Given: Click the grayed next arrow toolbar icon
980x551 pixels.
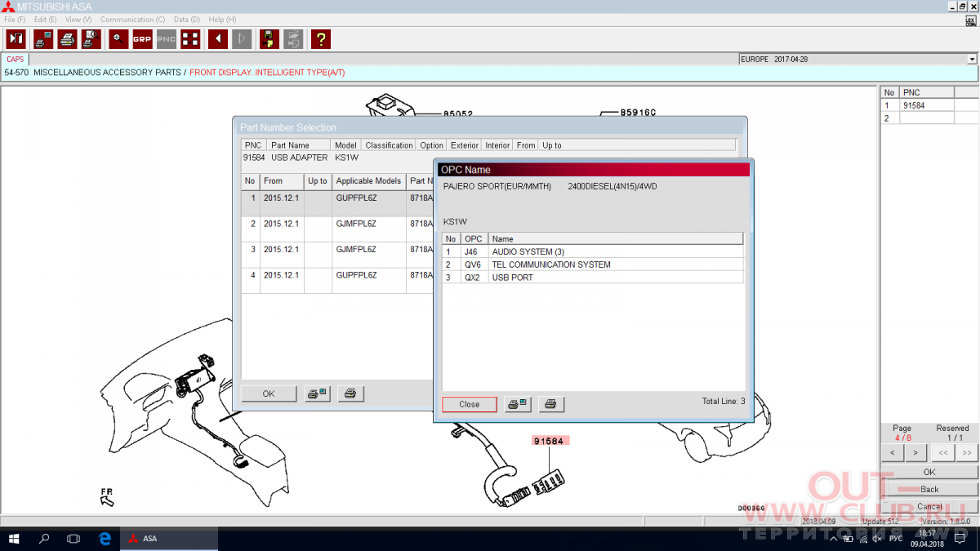Looking at the screenshot, I should tap(242, 38).
